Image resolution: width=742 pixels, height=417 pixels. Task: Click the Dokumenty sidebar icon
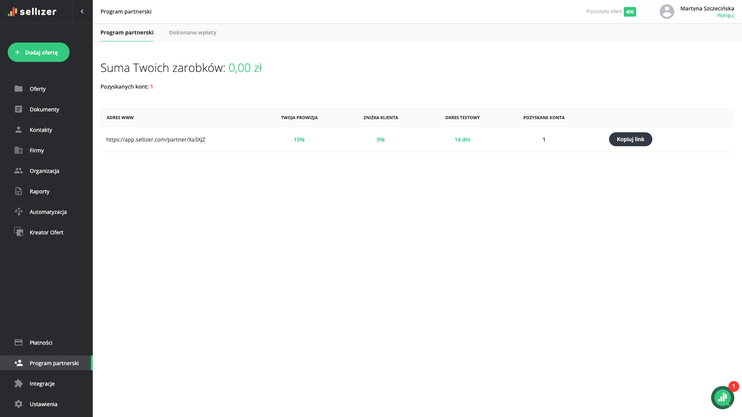(x=18, y=109)
